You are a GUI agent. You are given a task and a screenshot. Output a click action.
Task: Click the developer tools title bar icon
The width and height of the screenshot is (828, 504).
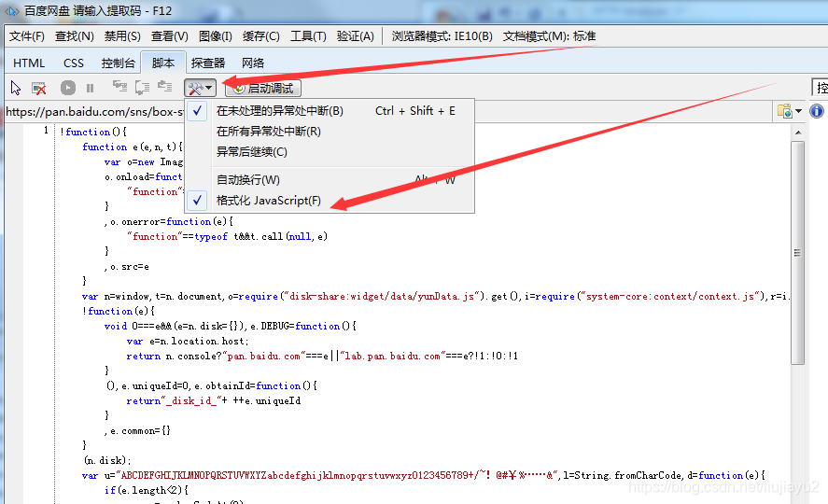click(11, 10)
